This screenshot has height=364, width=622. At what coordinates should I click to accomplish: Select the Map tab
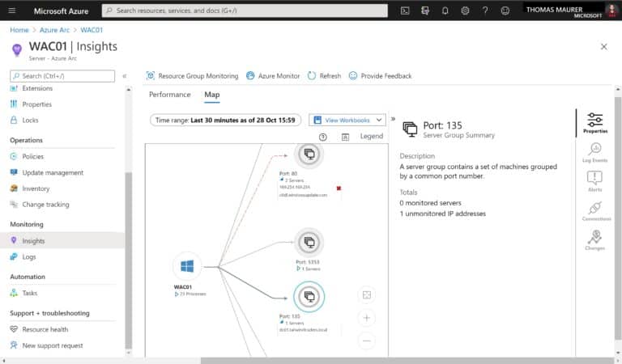[x=212, y=95]
